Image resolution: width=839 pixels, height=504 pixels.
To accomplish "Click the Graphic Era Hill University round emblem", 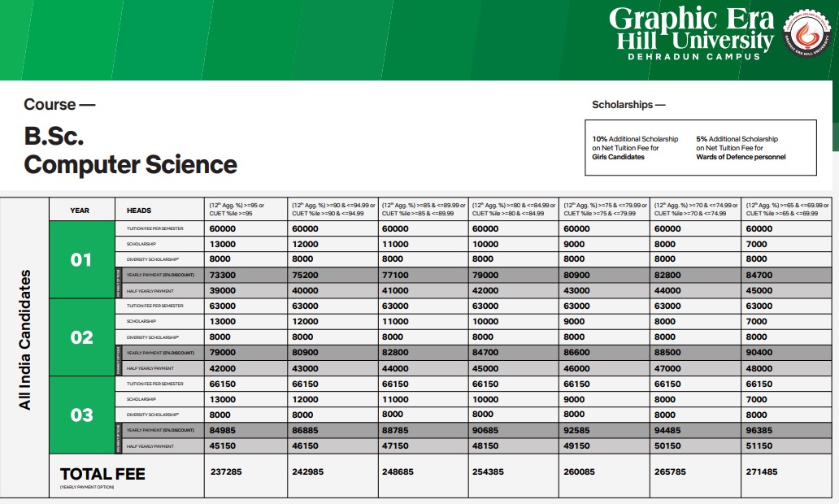I will point(807,32).
